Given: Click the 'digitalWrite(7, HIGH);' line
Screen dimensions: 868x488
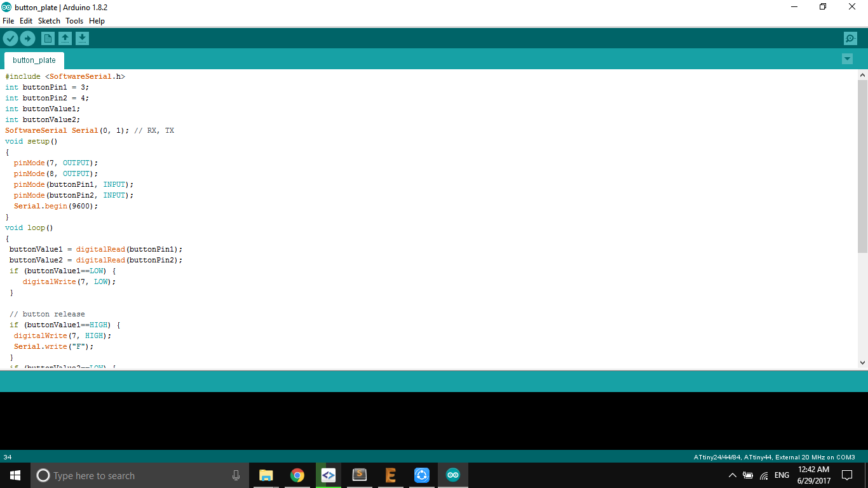Looking at the screenshot, I should tap(62, 335).
